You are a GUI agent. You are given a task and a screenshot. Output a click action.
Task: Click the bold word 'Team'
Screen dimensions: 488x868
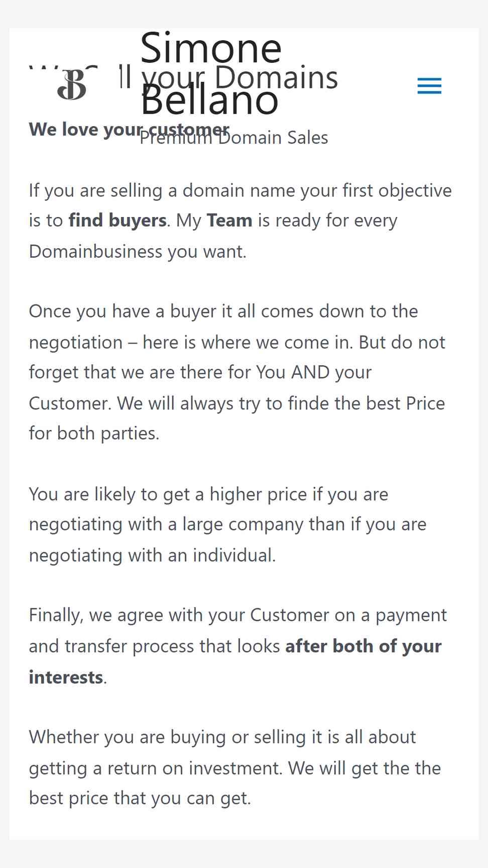pos(229,221)
